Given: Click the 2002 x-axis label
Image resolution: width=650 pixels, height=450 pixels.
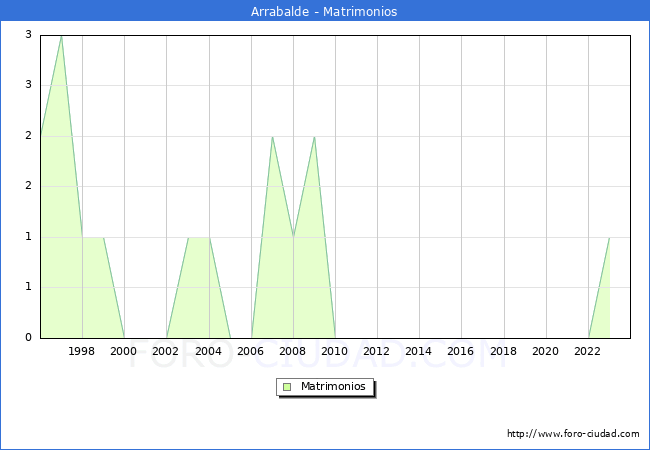Looking at the screenshot, I should point(165,351).
